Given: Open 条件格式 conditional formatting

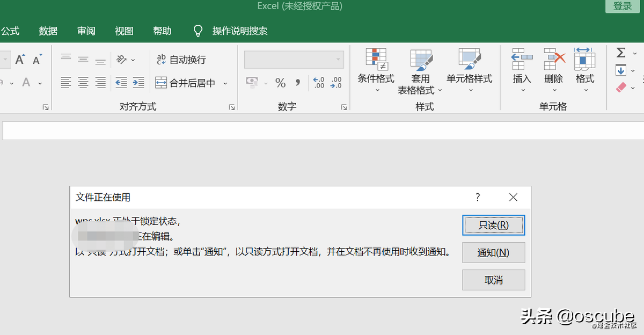Looking at the screenshot, I should coord(376,71).
